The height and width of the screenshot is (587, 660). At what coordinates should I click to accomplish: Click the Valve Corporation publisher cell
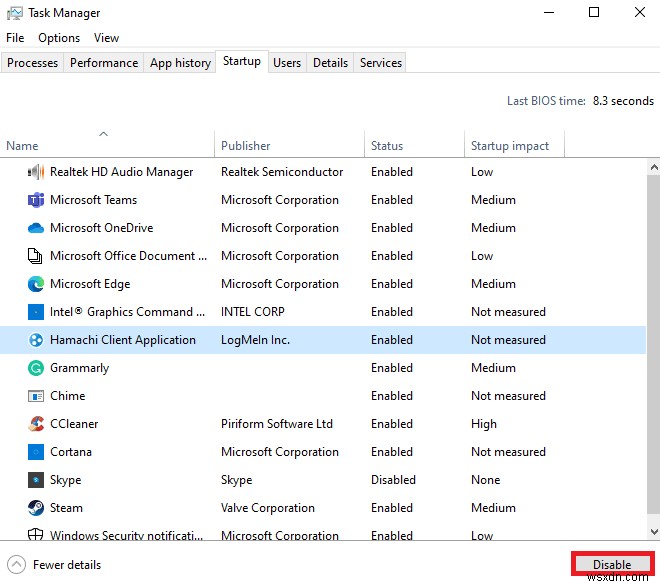[x=268, y=508]
